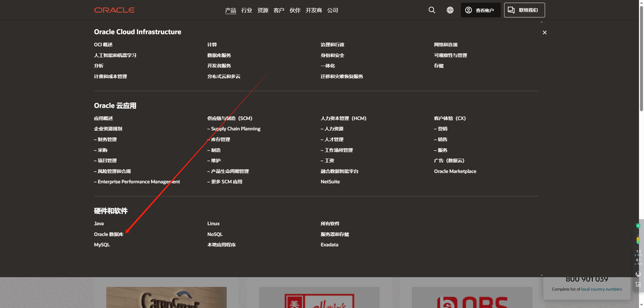The width and height of the screenshot is (644, 308).
Task: Open the 行业 menu
Action: [x=247, y=10]
